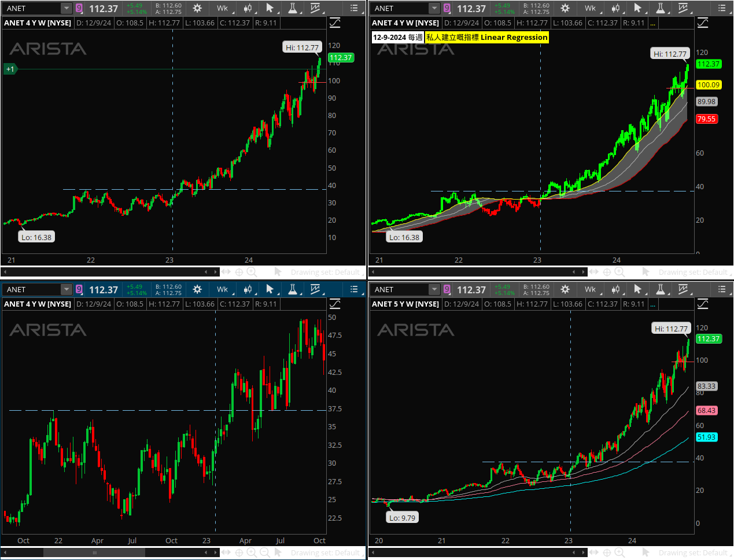Expand symbol dropdown arrow in top-left chart
This screenshot has width=734, height=560.
tap(67, 8)
